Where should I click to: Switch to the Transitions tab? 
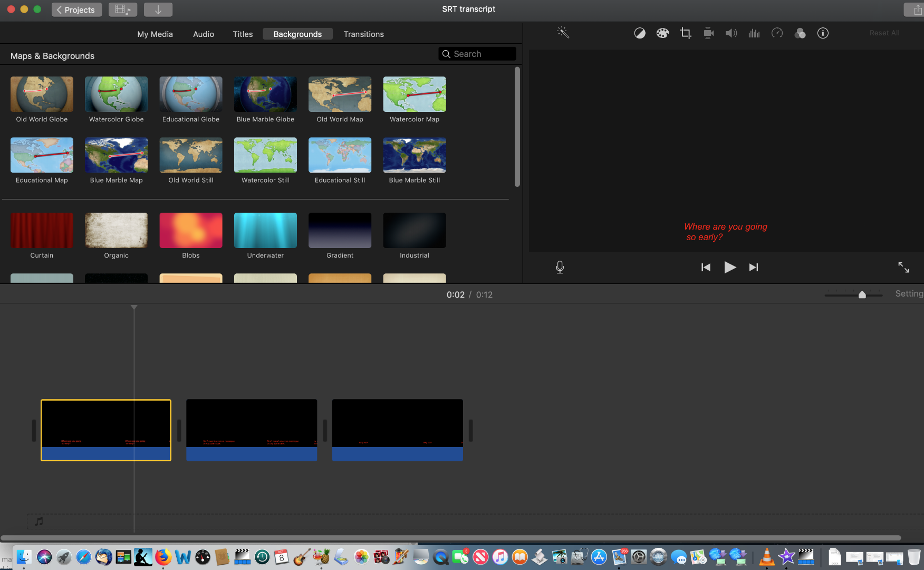point(363,34)
